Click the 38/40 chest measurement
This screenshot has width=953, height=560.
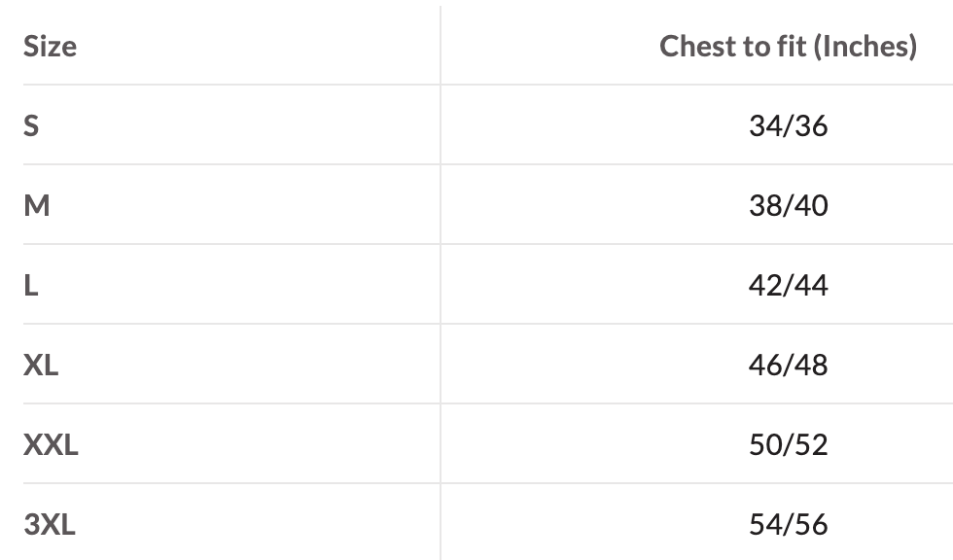788,205
